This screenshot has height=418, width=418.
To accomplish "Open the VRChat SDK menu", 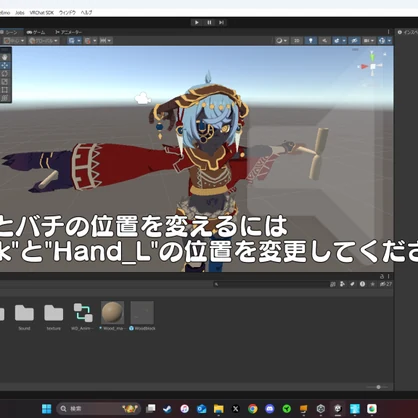I will click(41, 13).
